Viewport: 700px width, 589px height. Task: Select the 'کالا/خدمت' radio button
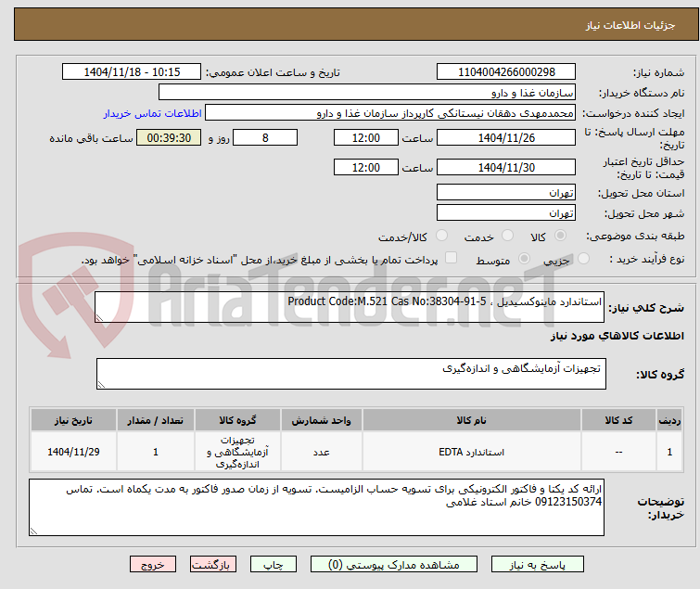tap(441, 236)
